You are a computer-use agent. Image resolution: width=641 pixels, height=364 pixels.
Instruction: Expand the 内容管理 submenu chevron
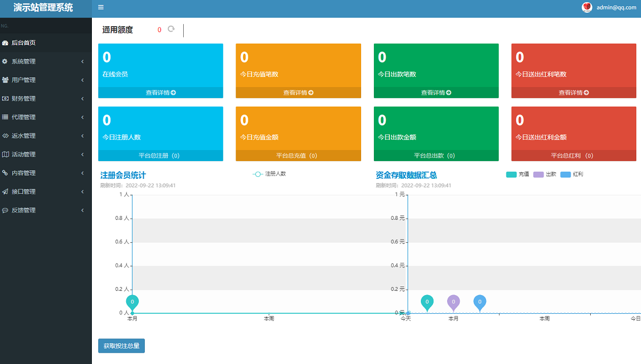82,173
